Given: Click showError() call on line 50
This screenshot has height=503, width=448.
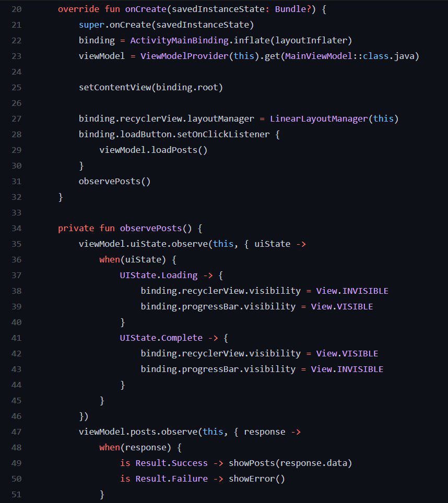Looking at the screenshot, I should click(x=257, y=479).
